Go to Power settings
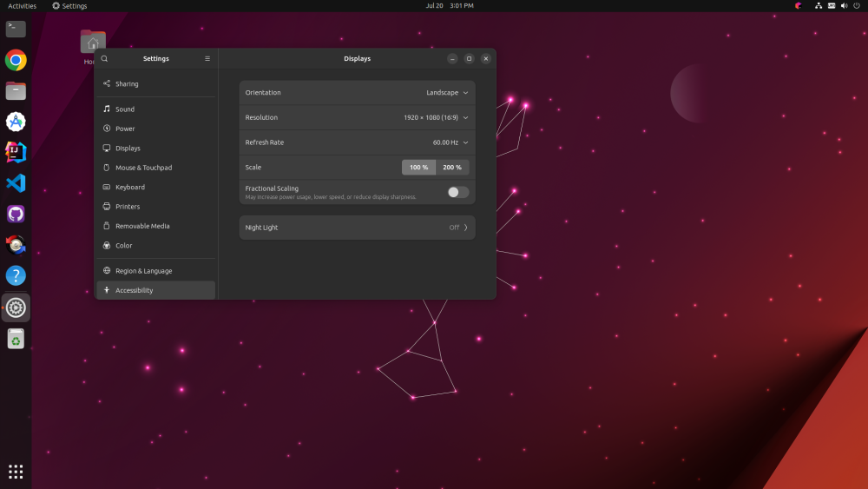The height and width of the screenshot is (489, 868). (156, 129)
